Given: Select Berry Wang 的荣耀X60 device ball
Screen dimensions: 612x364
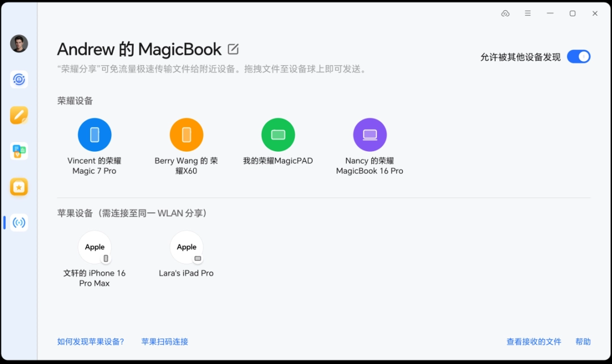Looking at the screenshot, I should coord(186,134).
